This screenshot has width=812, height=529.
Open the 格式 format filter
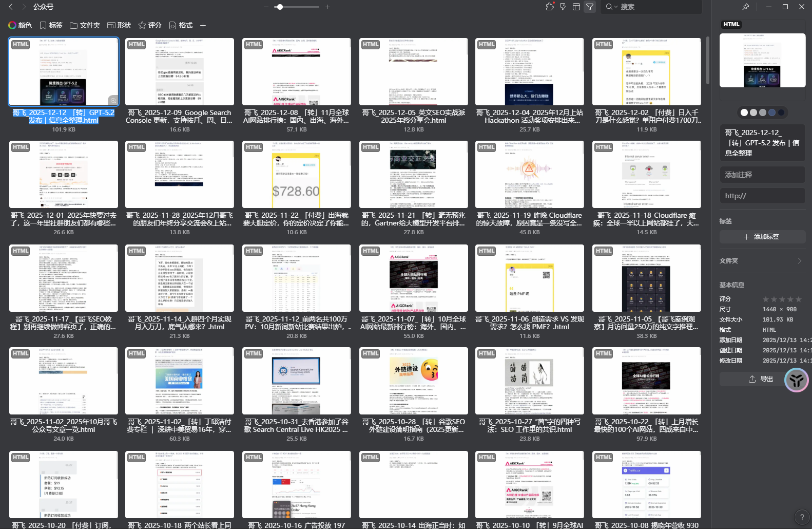tap(181, 25)
